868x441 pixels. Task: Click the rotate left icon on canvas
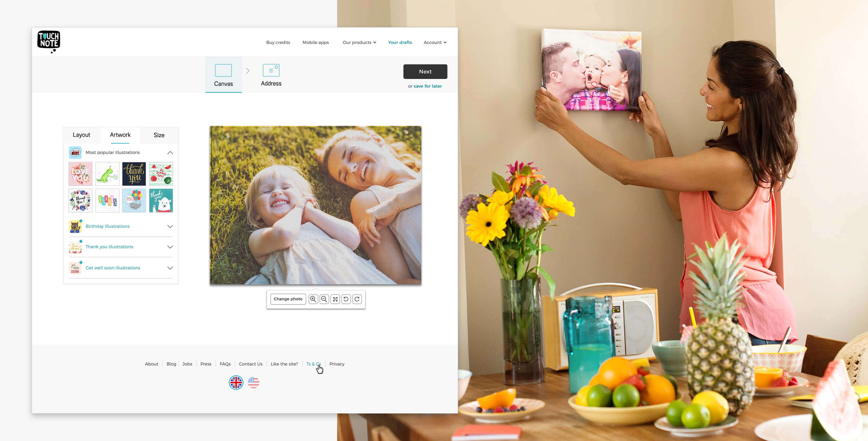[x=346, y=299]
